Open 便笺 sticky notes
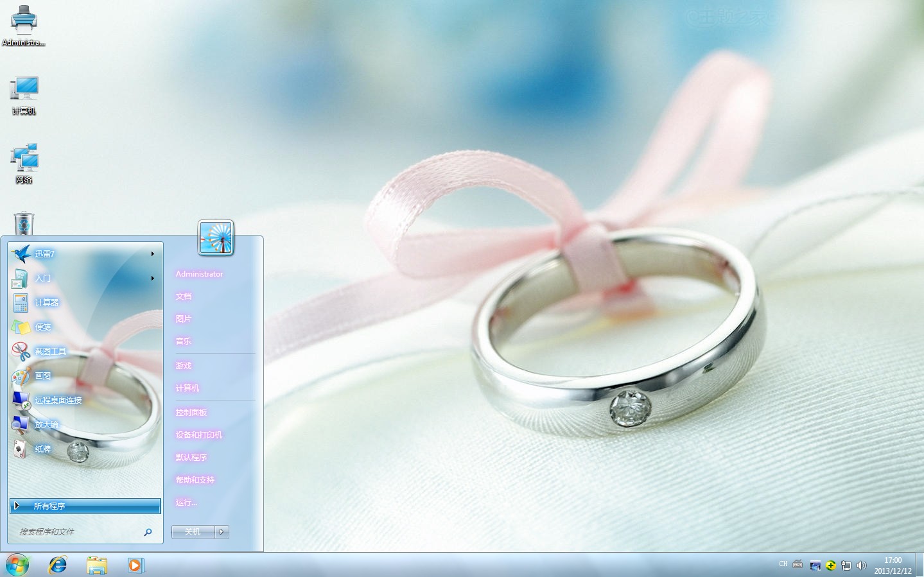The width and height of the screenshot is (924, 577). tap(85, 327)
